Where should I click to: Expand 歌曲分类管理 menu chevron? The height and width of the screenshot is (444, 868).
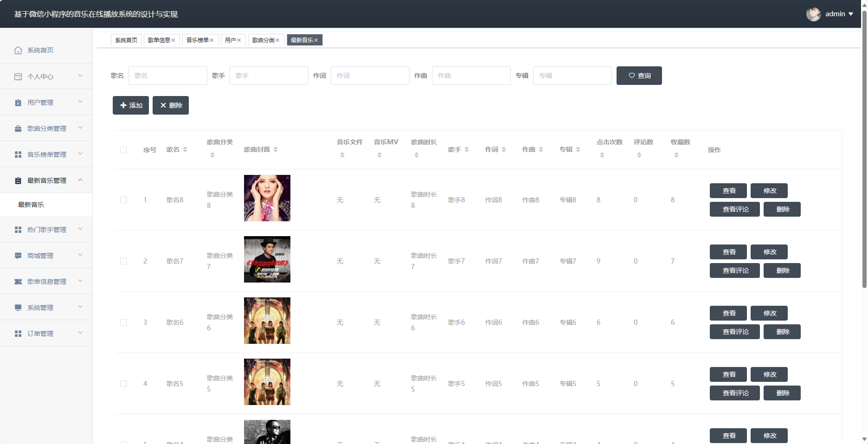80,128
